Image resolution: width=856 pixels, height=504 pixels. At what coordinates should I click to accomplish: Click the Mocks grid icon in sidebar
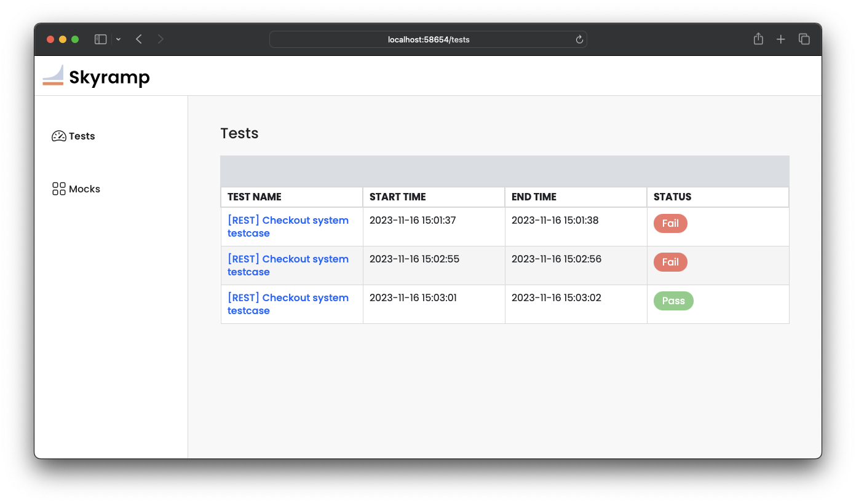[x=58, y=189]
